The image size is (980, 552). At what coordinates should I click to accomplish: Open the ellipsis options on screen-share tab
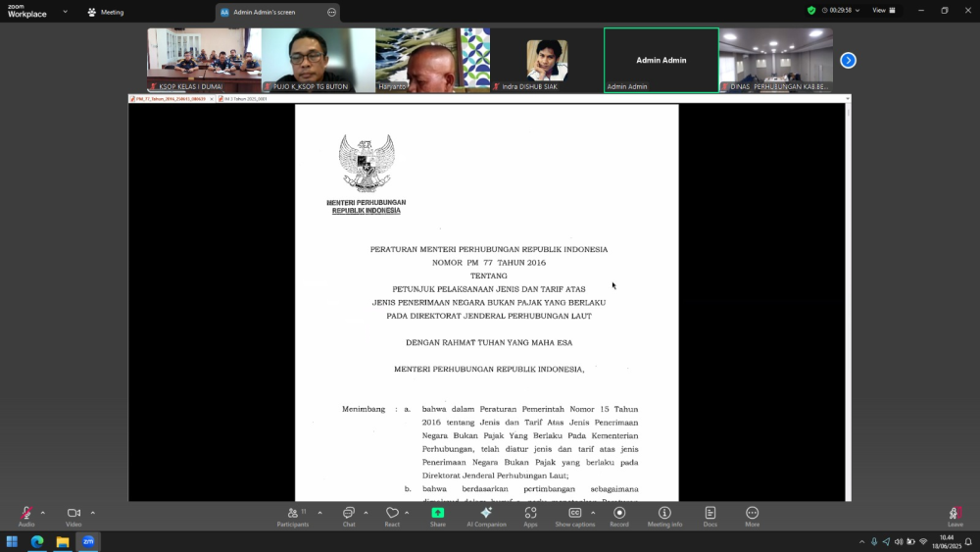(x=331, y=12)
